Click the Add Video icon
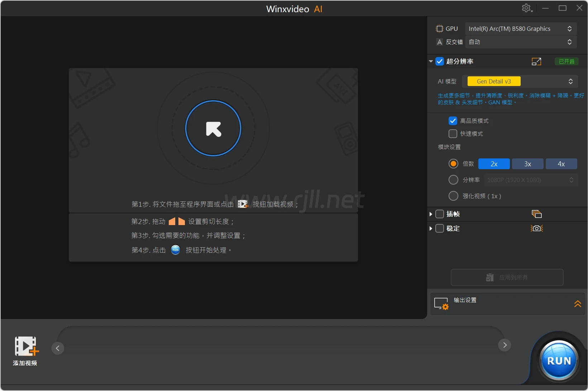588x391 pixels. pyautogui.click(x=25, y=347)
